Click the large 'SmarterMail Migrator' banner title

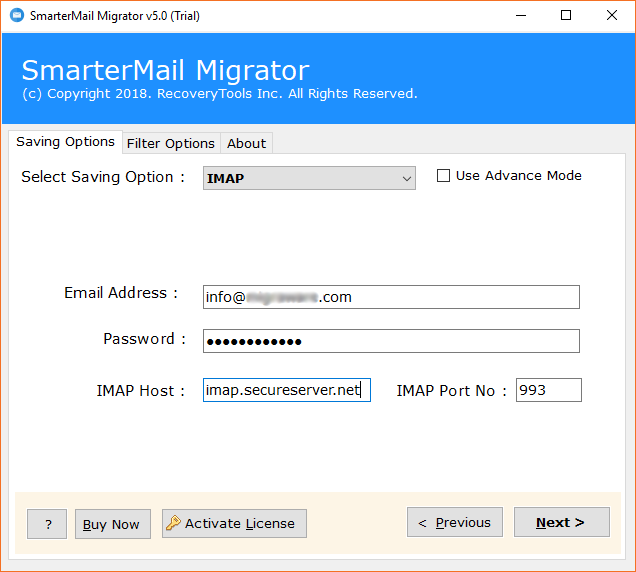click(x=165, y=71)
